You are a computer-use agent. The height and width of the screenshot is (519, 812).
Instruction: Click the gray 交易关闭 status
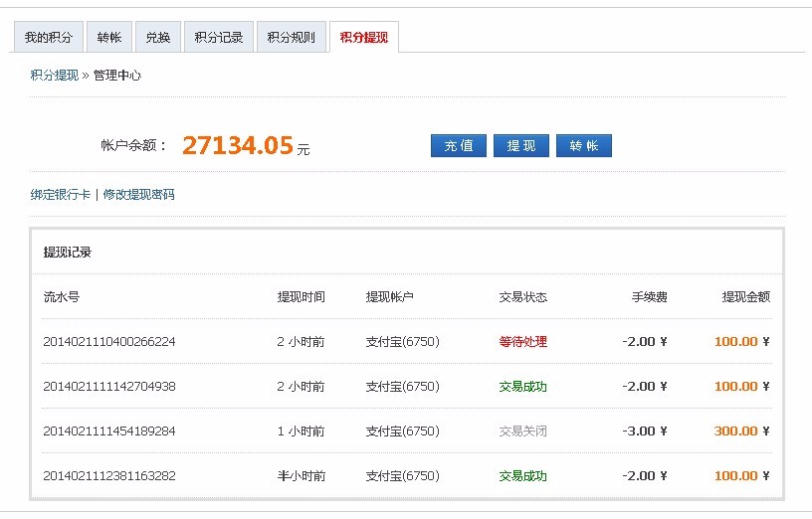point(522,432)
